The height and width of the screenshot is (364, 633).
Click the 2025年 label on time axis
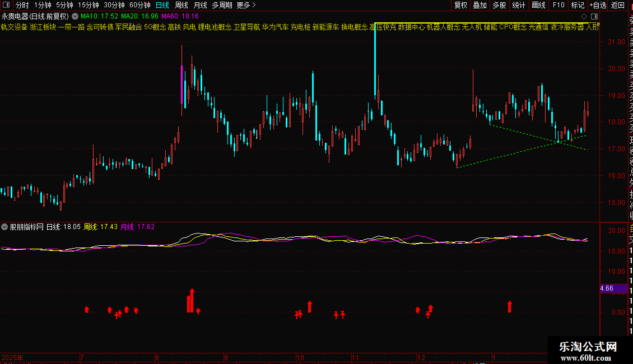click(12, 358)
